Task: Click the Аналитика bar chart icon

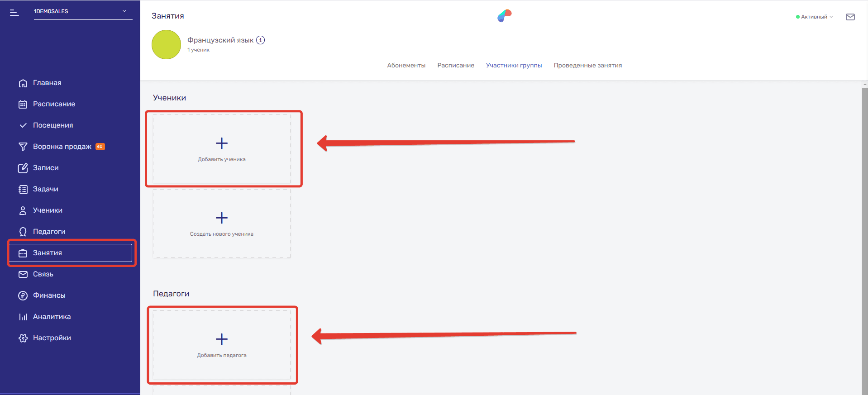Action: click(x=23, y=317)
